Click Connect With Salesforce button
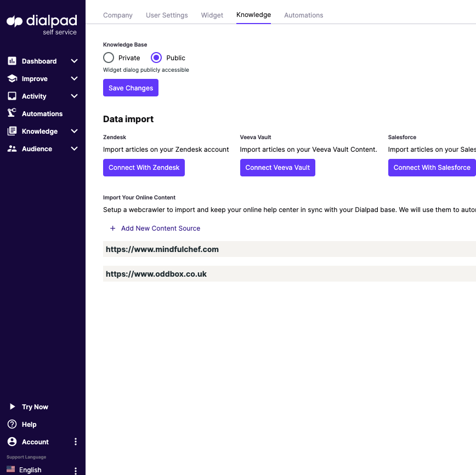476x475 pixels. click(x=432, y=168)
